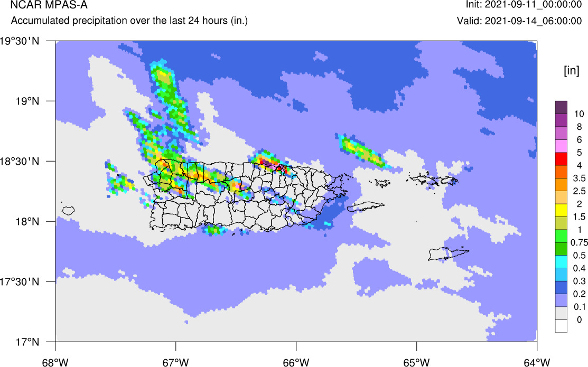Click the pink swatch between 5 and 6
Image resolution: width=588 pixels, height=367 pixels.
point(561,146)
